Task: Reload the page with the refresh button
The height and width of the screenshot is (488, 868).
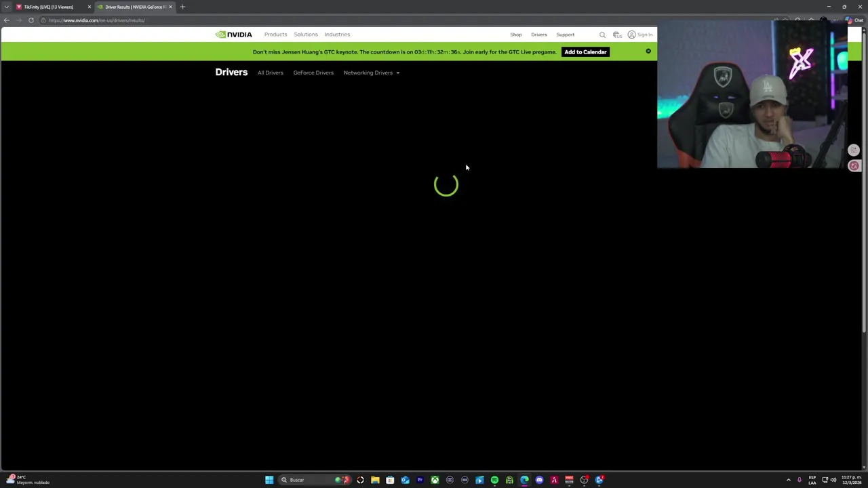Action: click(x=31, y=20)
